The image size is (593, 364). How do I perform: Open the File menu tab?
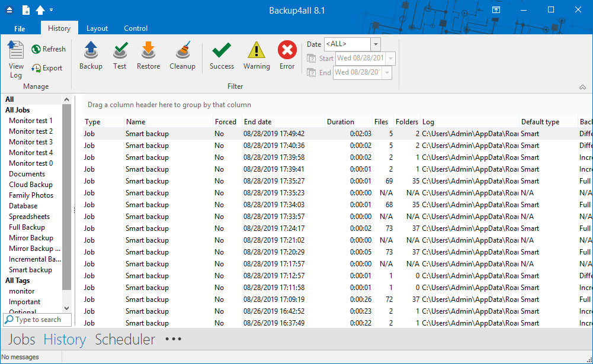pos(20,28)
